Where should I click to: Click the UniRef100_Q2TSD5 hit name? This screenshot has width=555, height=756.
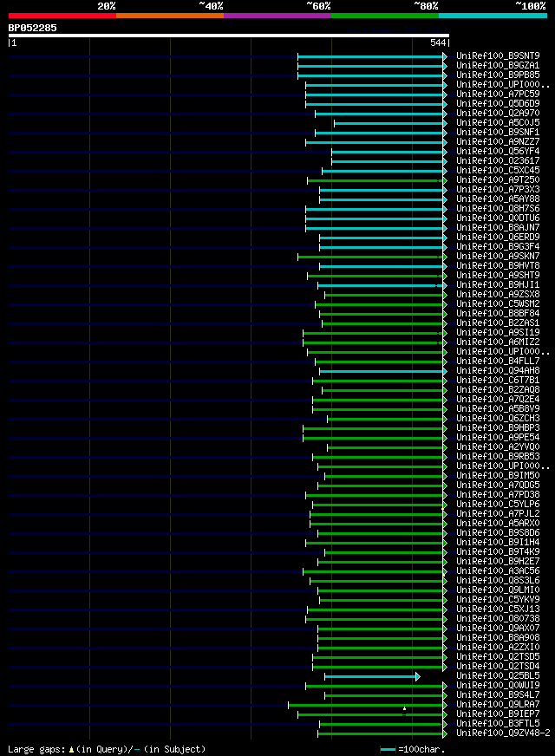[x=498, y=656]
